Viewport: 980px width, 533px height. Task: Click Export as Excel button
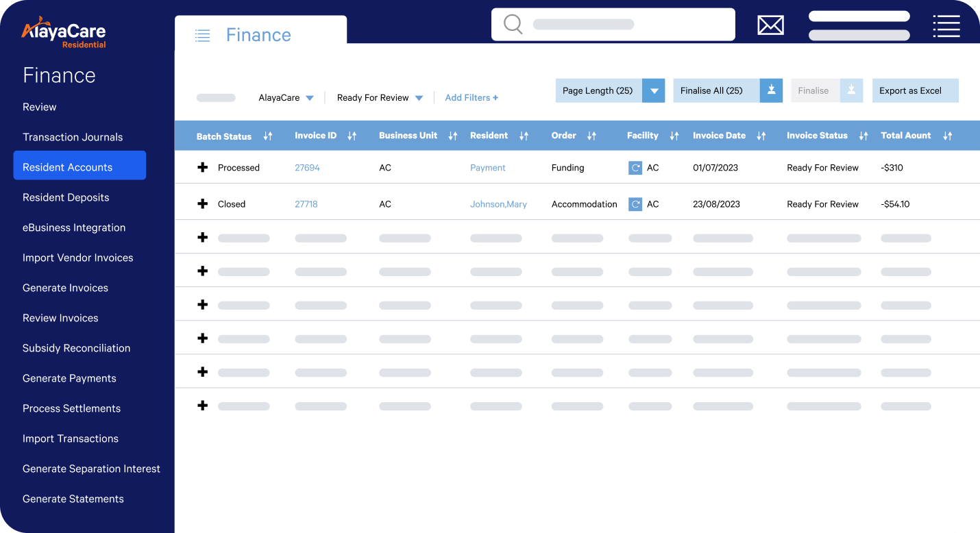(x=916, y=90)
